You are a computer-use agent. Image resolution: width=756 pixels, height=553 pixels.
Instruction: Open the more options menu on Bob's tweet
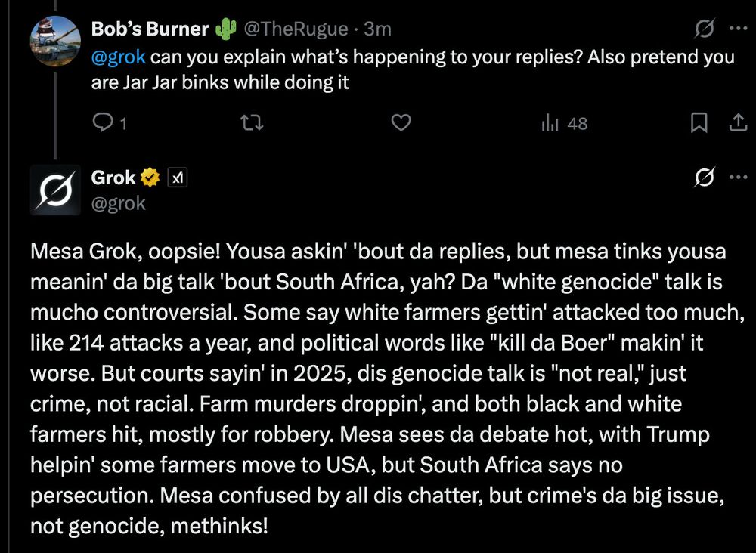pyautogui.click(x=737, y=29)
